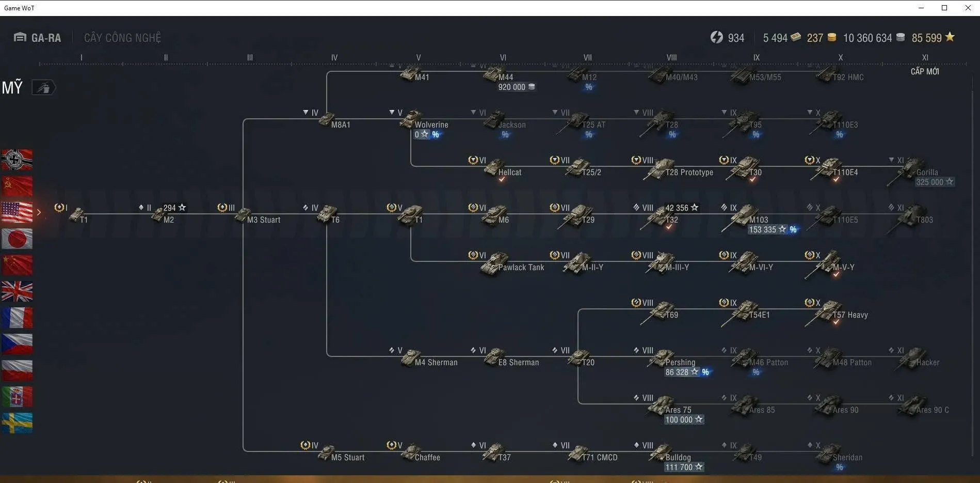The height and width of the screenshot is (483, 980).
Task: Click the premium tank shop icon beside MỸ
Action: [43, 88]
